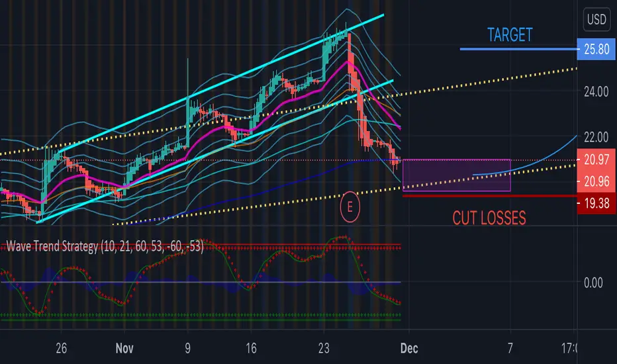The width and height of the screenshot is (617, 364).
Task: Click the earnings E marker icon
Action: point(350,207)
